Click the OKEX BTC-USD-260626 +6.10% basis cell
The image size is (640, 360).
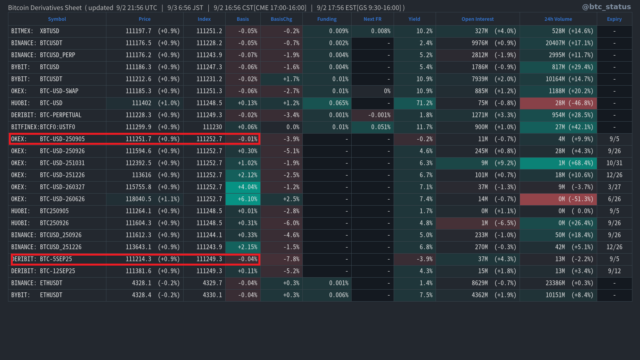tap(243, 199)
